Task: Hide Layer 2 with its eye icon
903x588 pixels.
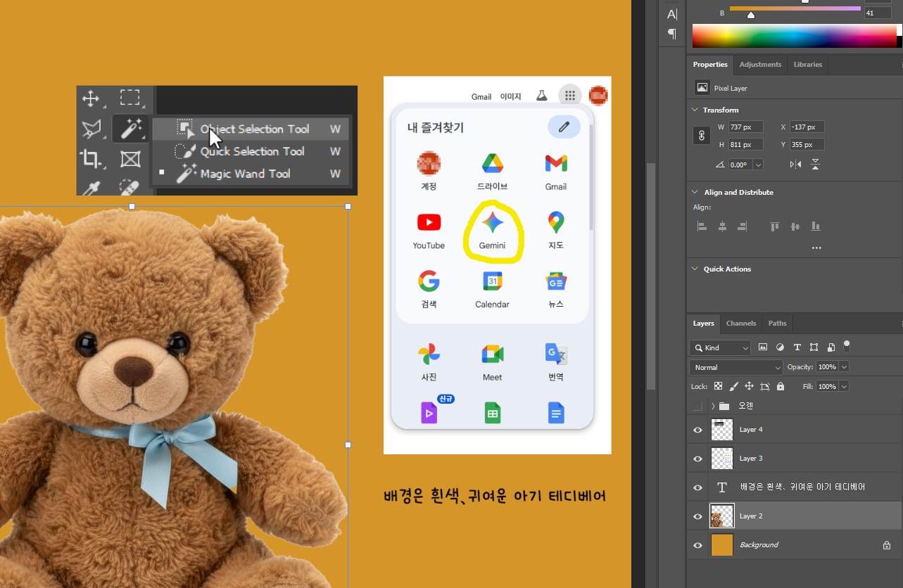Action: (698, 516)
